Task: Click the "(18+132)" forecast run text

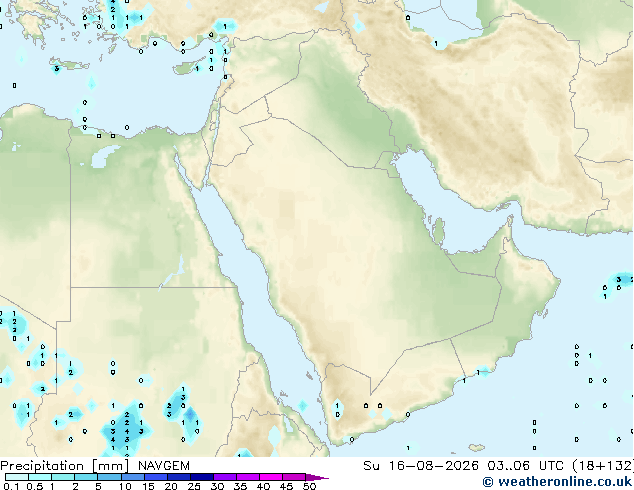Action: pos(603,466)
